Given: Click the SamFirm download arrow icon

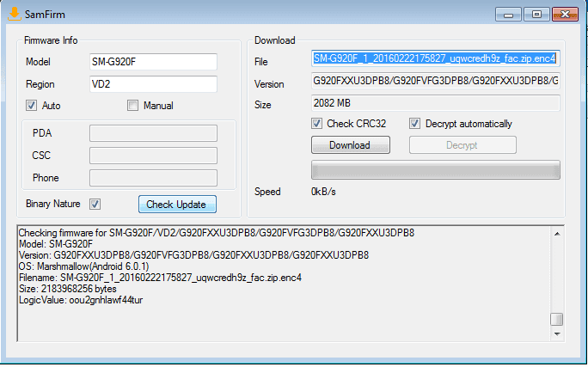Looking at the screenshot, I should click(15, 14).
